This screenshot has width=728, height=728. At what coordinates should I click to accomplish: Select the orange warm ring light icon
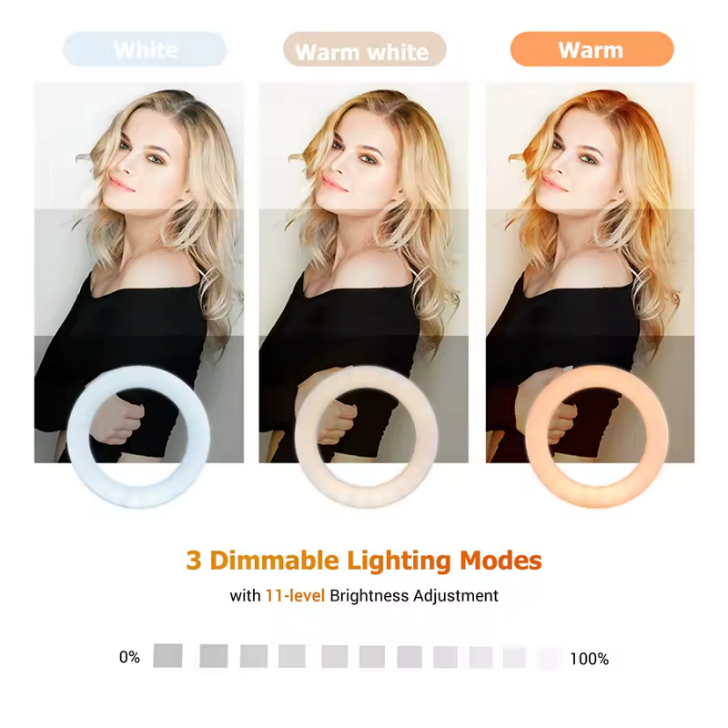tap(597, 437)
